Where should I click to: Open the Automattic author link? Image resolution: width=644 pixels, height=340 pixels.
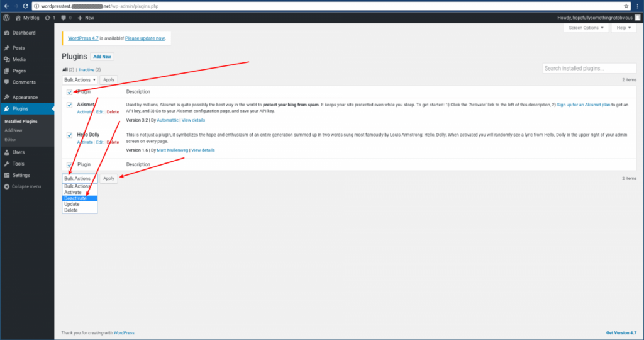[x=167, y=120]
